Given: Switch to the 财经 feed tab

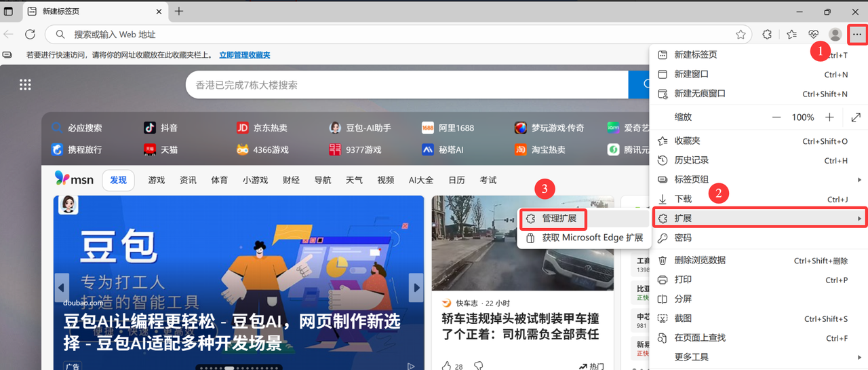Looking at the screenshot, I should pyautogui.click(x=291, y=180).
